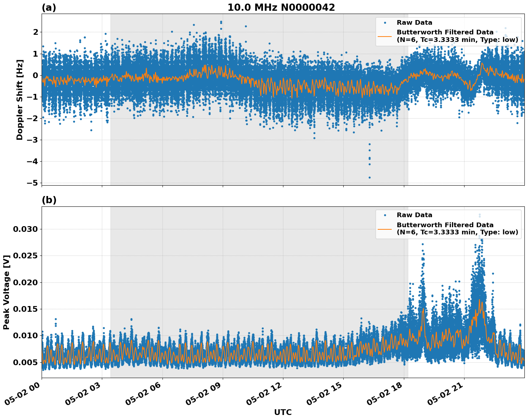The image size is (528, 420).
Task: Click the 05-02 12 tick label on the time axis
Action: click(x=263, y=394)
